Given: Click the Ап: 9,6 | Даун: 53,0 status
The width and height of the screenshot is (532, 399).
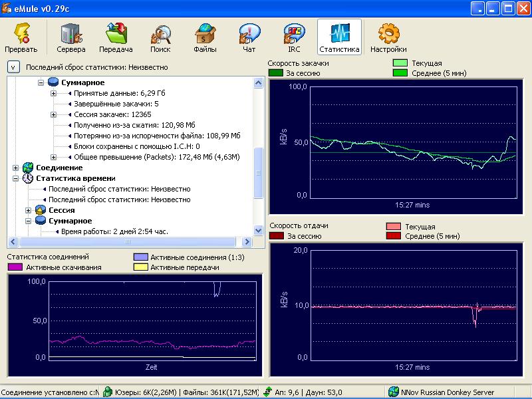Looking at the screenshot, I should click(x=309, y=392).
